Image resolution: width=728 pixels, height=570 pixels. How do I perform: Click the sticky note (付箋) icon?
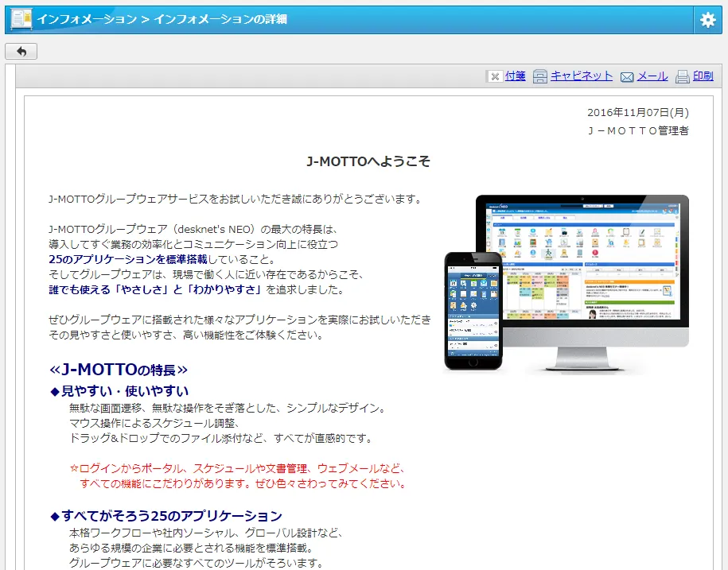494,76
